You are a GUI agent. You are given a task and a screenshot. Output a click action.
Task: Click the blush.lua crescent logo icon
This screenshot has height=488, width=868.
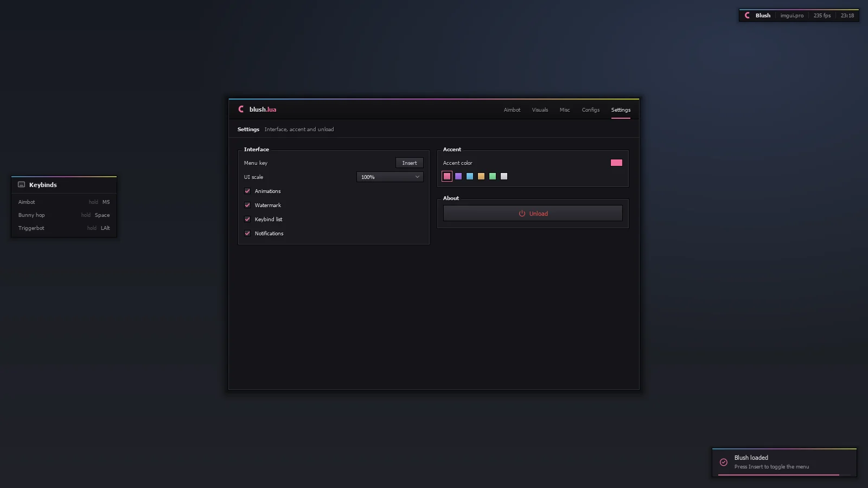pos(241,109)
